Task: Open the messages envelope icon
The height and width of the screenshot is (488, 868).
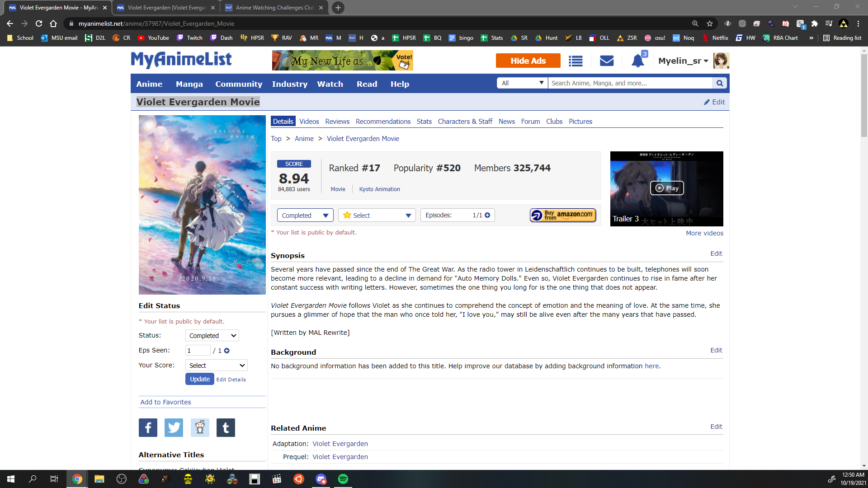Action: [606, 61]
